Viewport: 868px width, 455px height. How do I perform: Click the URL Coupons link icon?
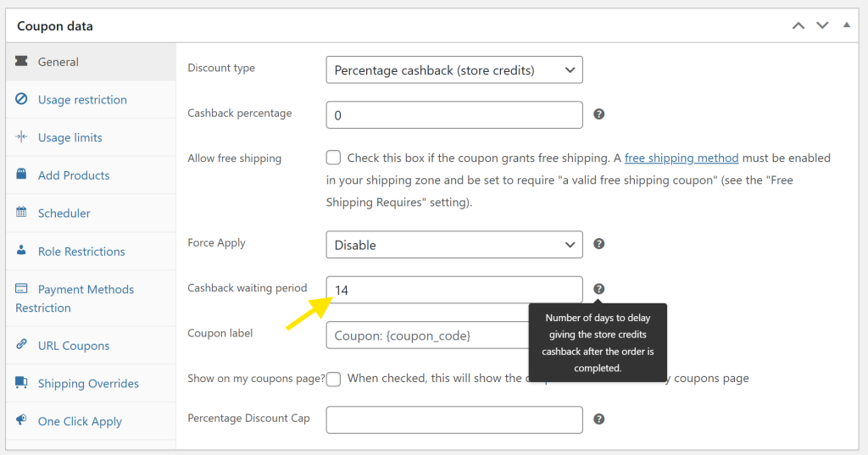(x=21, y=344)
